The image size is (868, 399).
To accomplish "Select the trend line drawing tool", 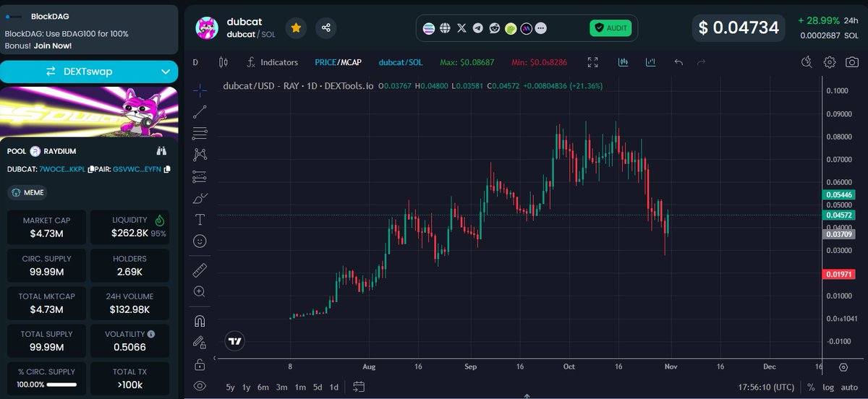I will pos(200,111).
